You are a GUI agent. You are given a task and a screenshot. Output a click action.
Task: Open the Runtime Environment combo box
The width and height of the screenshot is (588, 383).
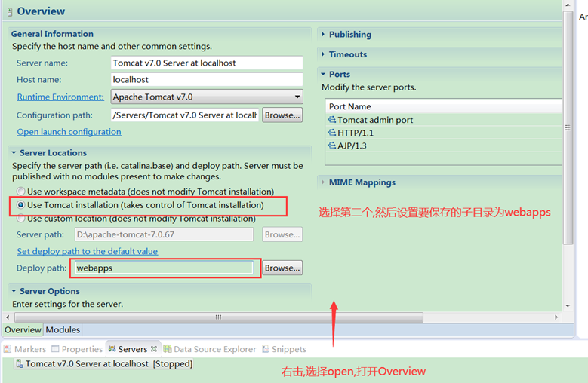207,97
